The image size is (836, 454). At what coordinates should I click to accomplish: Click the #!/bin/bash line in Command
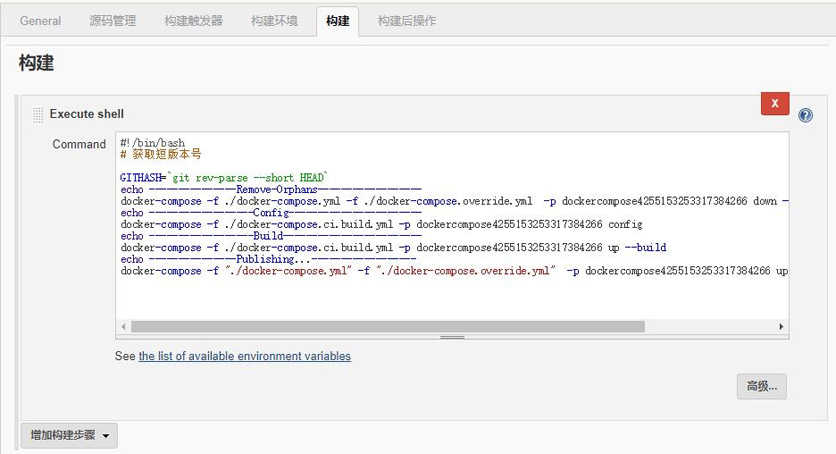(152, 144)
